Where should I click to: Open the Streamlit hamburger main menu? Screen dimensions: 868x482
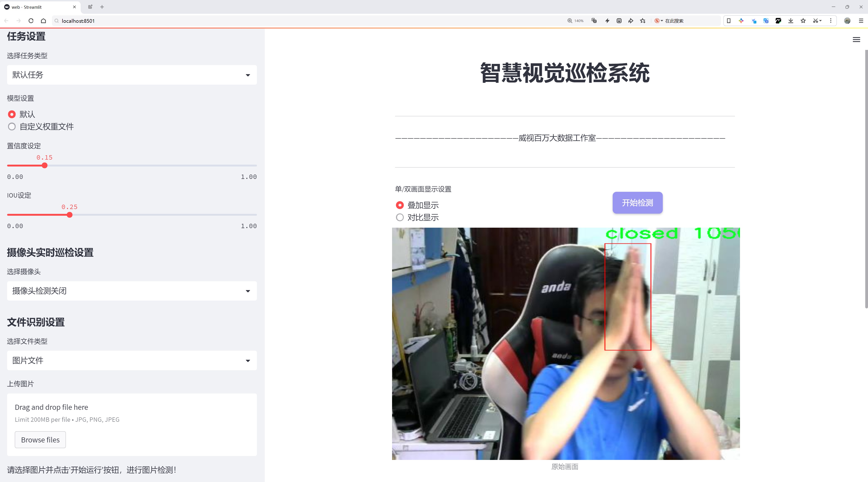(856, 40)
